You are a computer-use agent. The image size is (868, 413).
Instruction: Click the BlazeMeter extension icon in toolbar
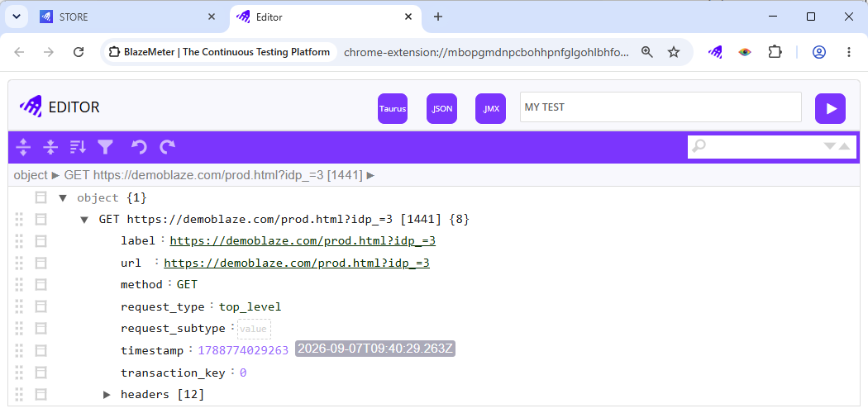pos(715,52)
